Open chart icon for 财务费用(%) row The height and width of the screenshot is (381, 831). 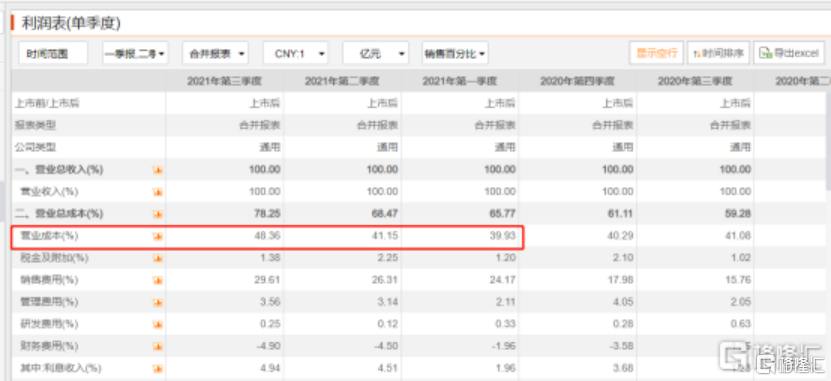point(157,346)
